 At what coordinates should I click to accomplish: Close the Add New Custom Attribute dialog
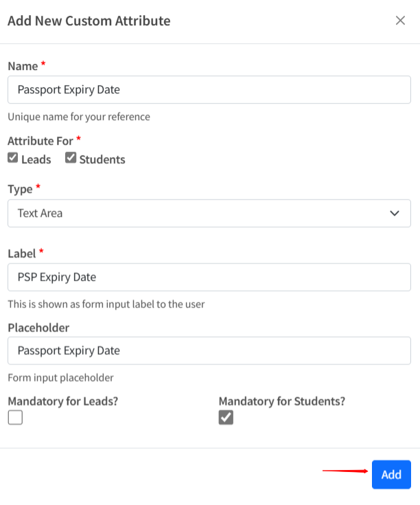pos(400,21)
